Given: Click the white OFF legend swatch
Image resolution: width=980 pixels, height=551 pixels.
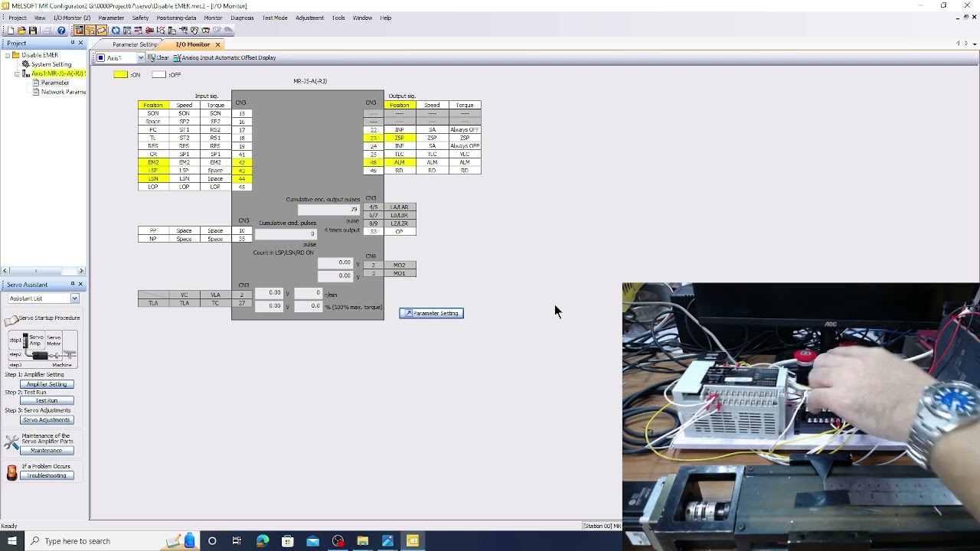Looking at the screenshot, I should pyautogui.click(x=158, y=75).
